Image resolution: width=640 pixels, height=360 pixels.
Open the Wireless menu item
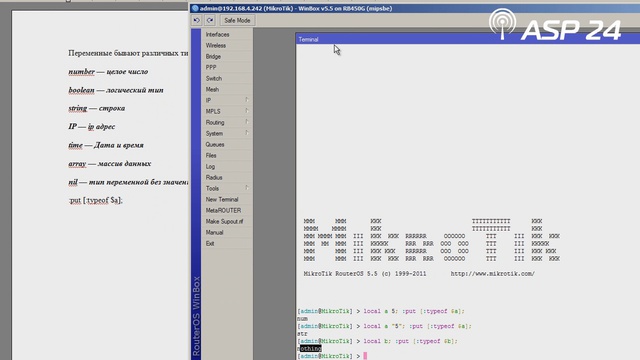pos(227,46)
